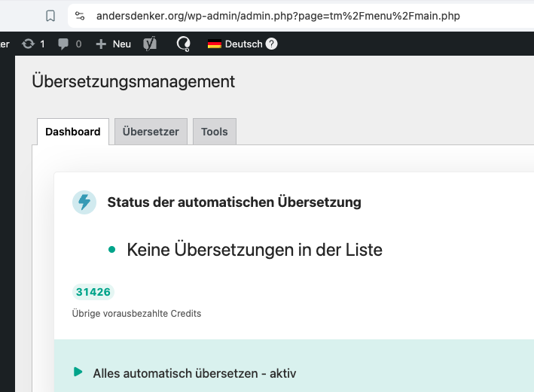Click the lightning bolt status icon
The width and height of the screenshot is (534, 392).
(84, 202)
